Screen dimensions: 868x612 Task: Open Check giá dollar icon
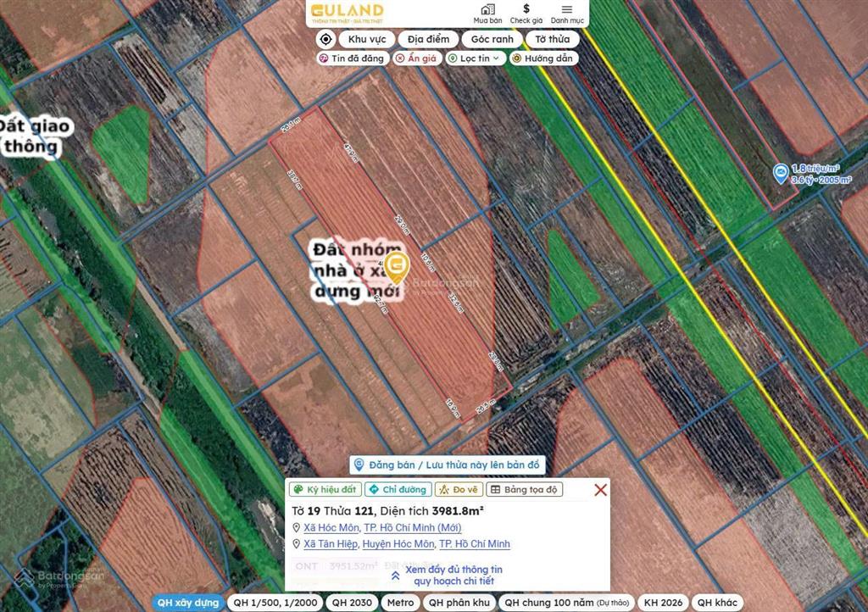click(526, 14)
